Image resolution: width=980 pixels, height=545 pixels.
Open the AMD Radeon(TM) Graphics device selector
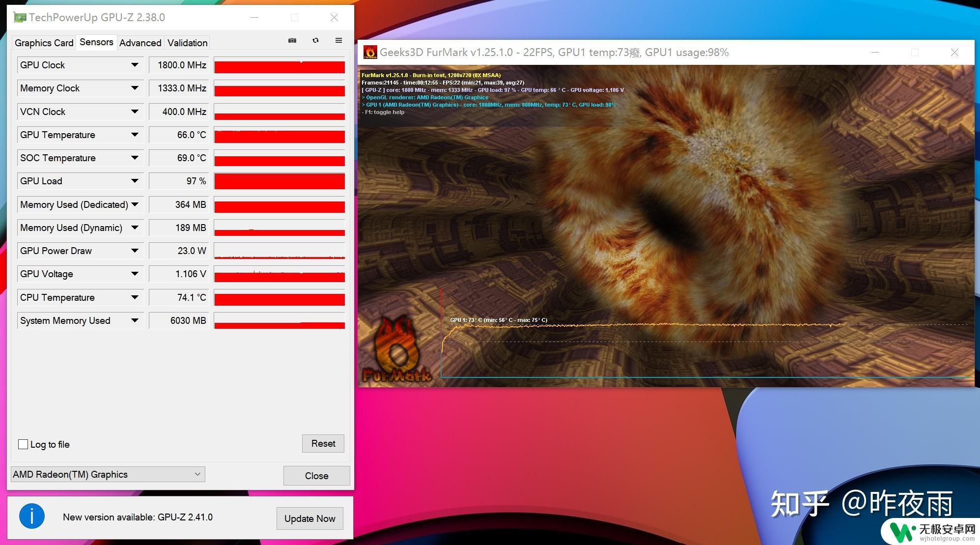click(x=108, y=474)
